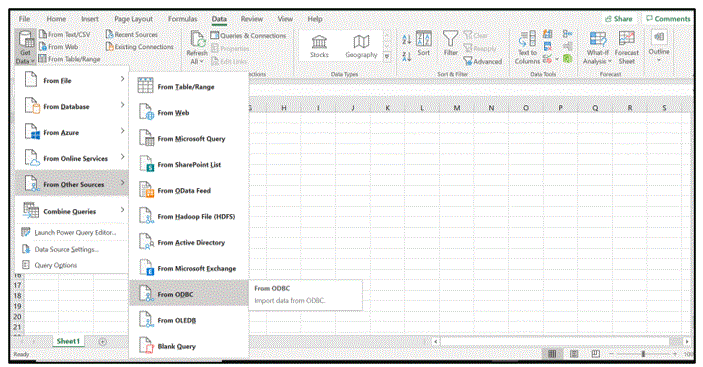Click the From Text/CSV icon

tap(43, 34)
